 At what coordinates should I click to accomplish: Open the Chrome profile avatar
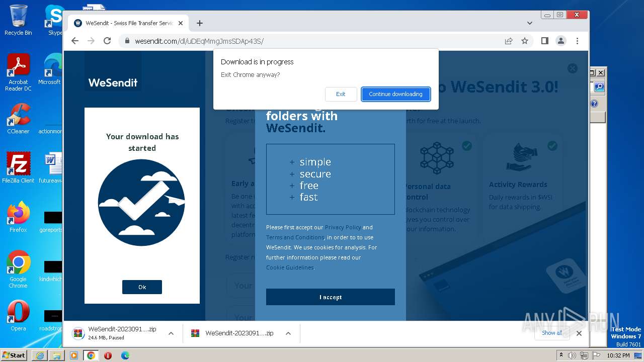click(x=560, y=41)
